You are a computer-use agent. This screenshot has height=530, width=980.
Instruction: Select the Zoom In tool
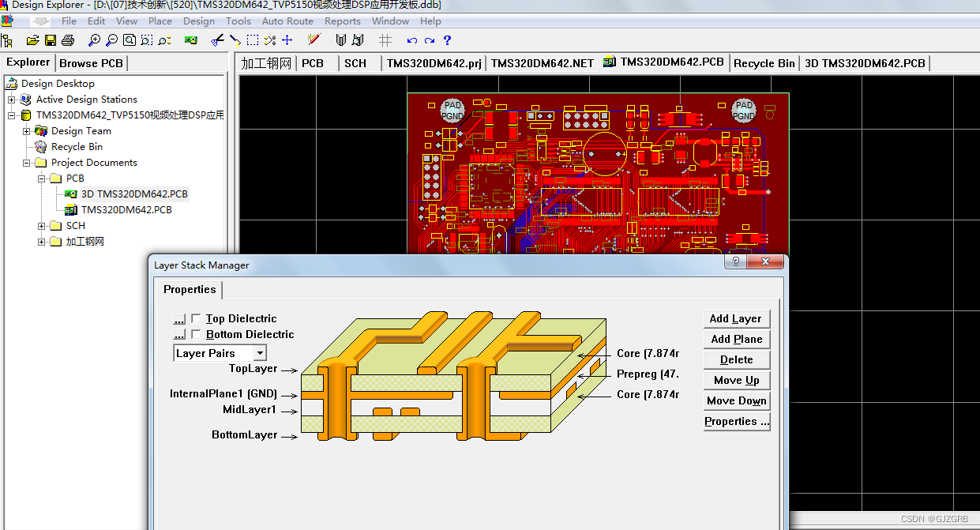click(x=93, y=40)
